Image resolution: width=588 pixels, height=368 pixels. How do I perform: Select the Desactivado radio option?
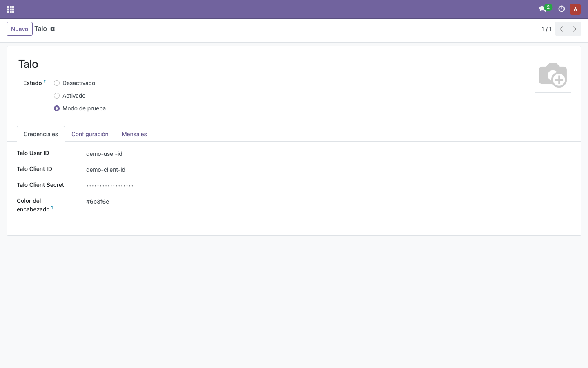[x=57, y=83]
